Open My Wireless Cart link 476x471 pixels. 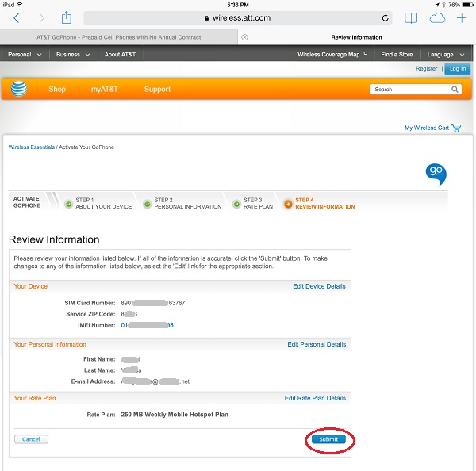[x=426, y=128]
